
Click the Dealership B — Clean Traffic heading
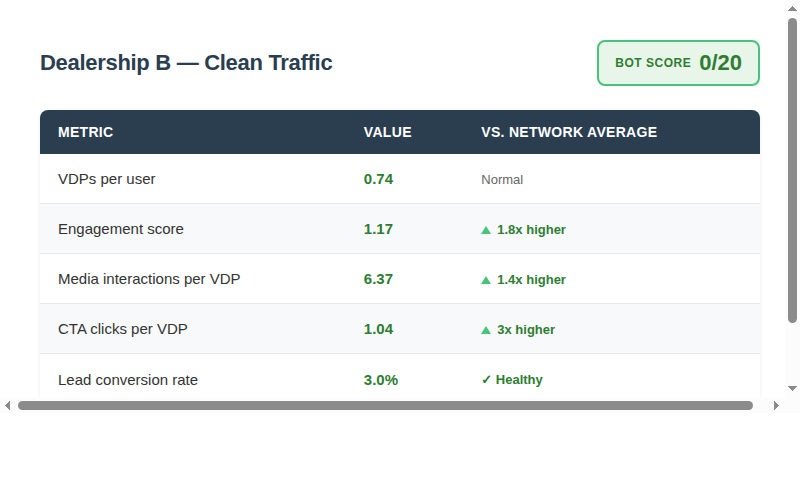[186, 63]
